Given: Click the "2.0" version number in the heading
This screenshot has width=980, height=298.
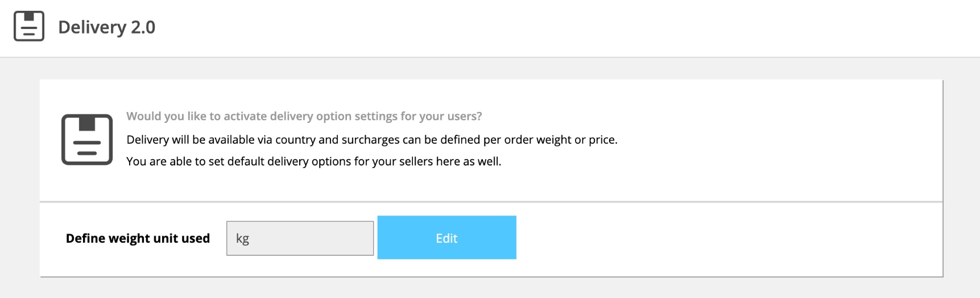Looking at the screenshot, I should [x=143, y=27].
